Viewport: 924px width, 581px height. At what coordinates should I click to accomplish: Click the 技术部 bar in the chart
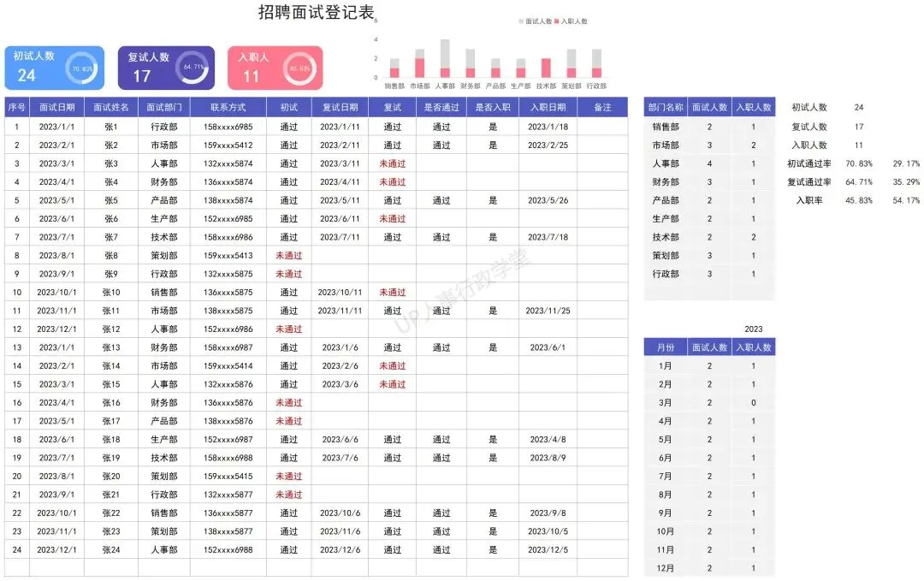[x=546, y=68]
